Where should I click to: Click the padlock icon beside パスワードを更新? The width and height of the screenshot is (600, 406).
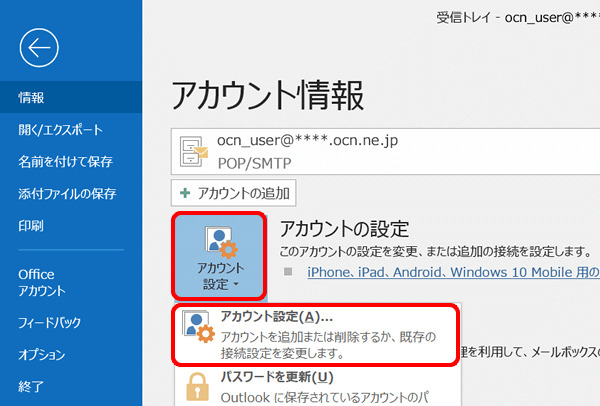point(197,387)
